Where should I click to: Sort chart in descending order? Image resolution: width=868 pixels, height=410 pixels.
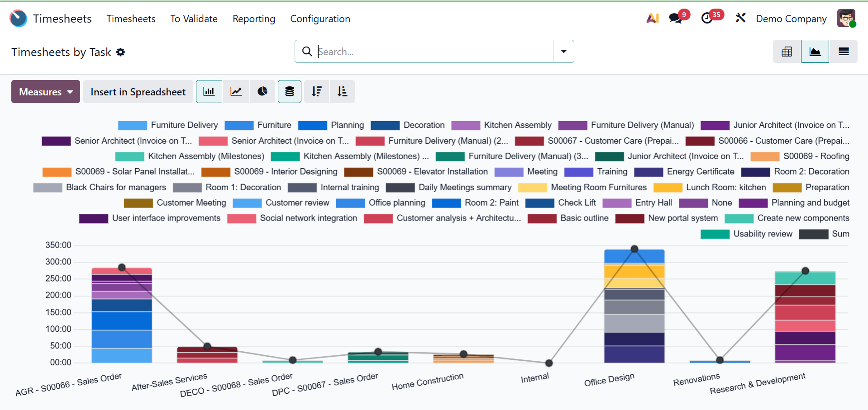pyautogui.click(x=317, y=92)
